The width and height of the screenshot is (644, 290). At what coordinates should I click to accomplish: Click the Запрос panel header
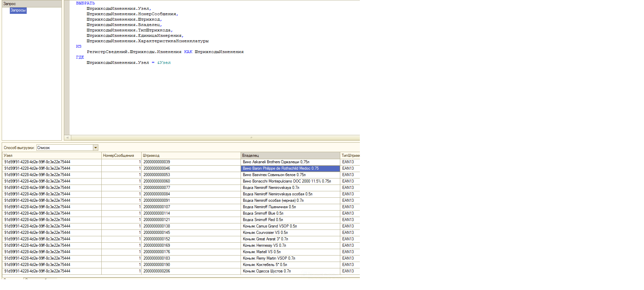click(32, 4)
